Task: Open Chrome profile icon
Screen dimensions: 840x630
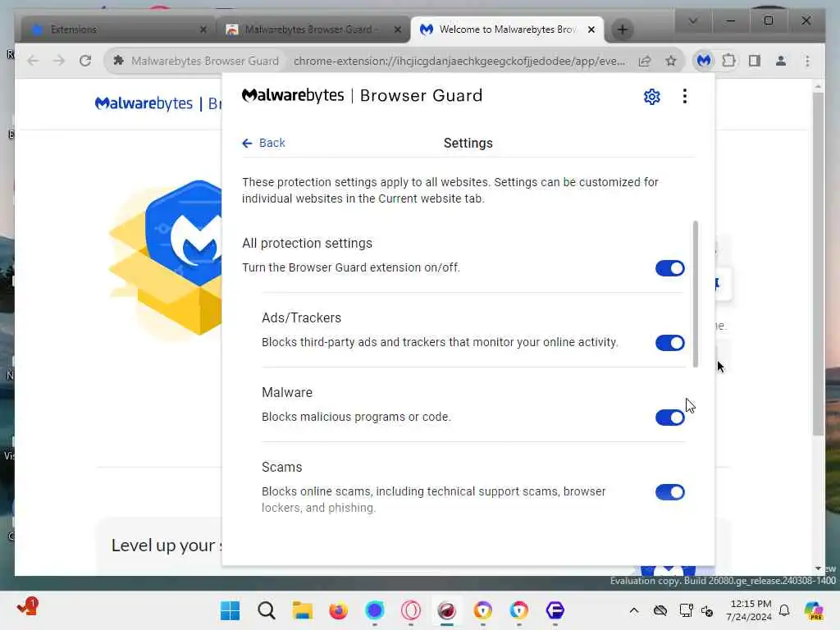Action: pyautogui.click(x=781, y=61)
